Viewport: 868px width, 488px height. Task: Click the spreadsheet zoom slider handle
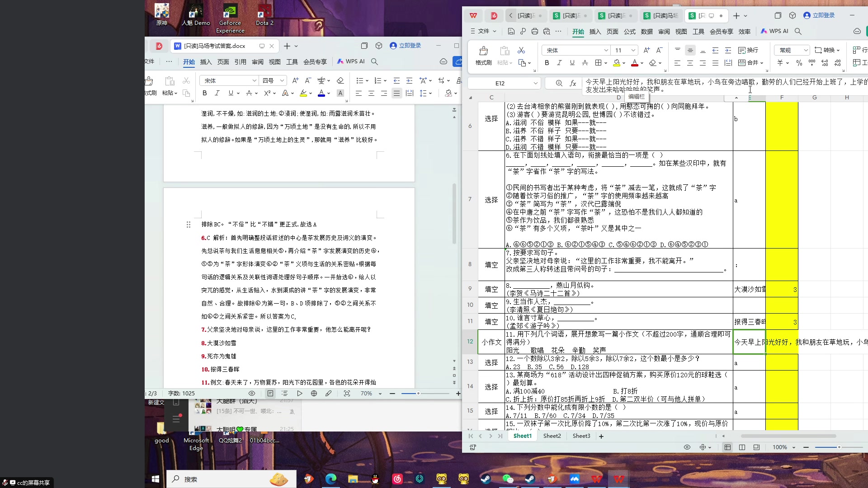tap(839, 447)
